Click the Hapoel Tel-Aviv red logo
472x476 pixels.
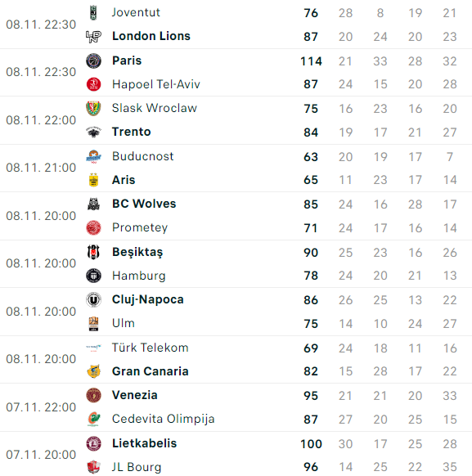click(x=93, y=84)
